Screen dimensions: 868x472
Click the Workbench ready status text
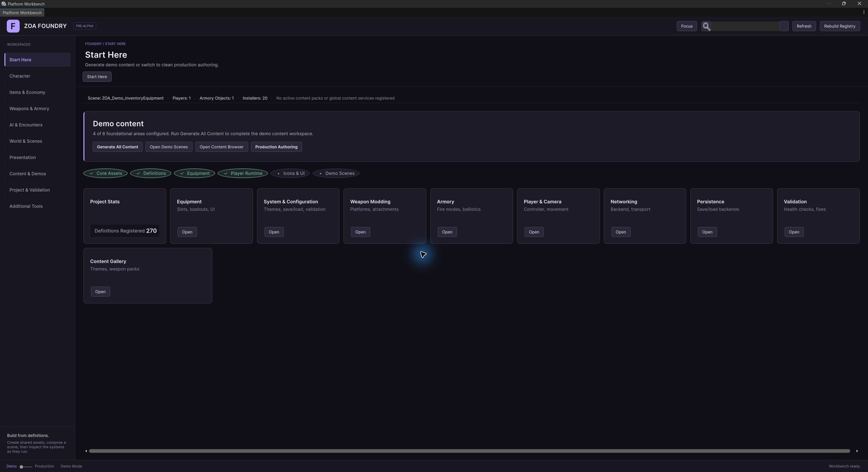pyautogui.click(x=845, y=466)
